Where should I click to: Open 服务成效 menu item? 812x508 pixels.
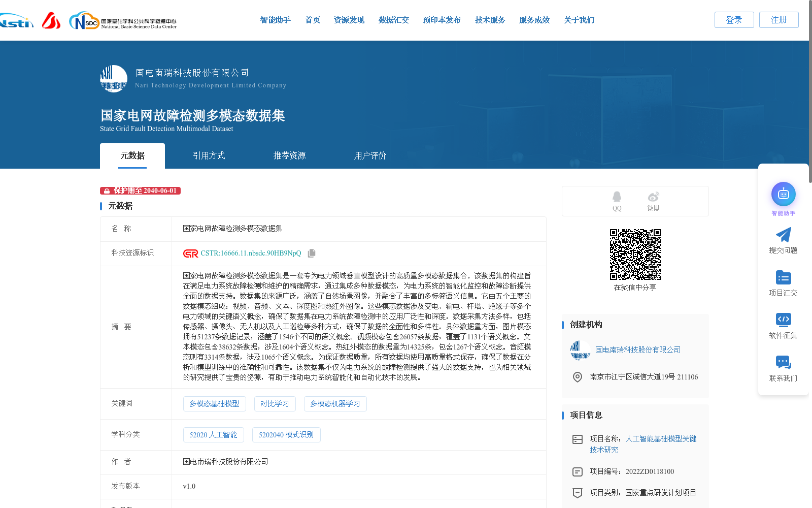click(x=534, y=20)
